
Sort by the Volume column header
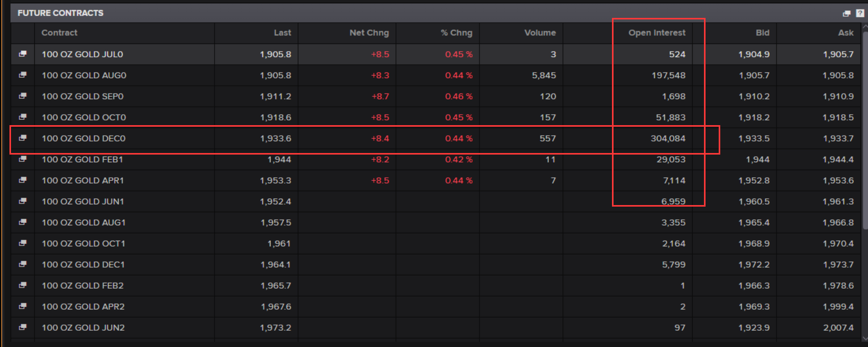[x=539, y=33]
